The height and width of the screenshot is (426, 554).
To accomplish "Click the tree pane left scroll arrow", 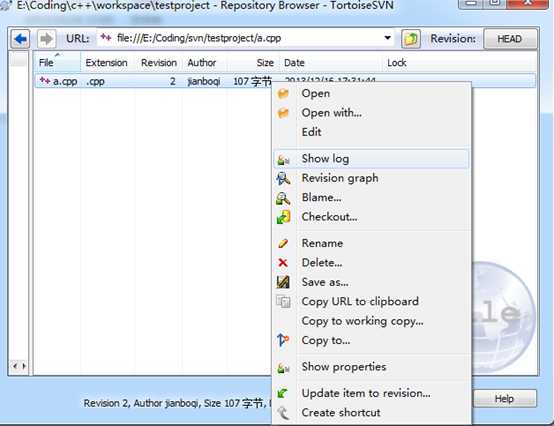I will 14,366.
